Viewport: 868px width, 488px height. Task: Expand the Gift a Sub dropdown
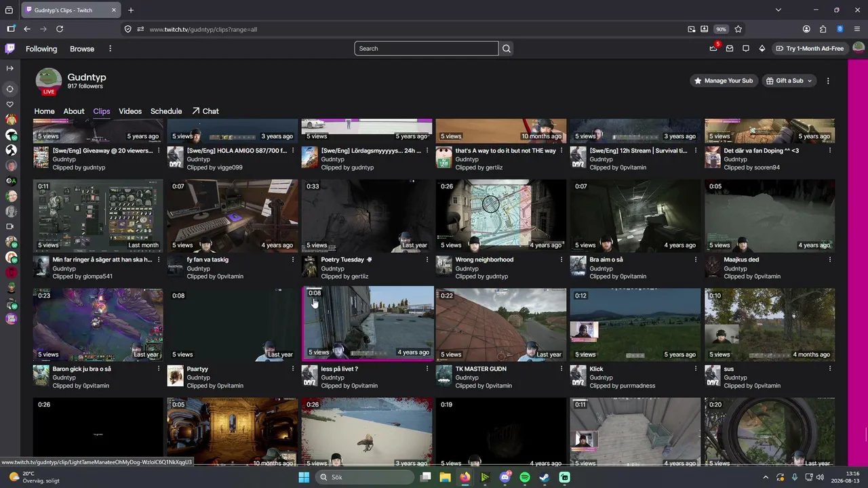(809, 81)
